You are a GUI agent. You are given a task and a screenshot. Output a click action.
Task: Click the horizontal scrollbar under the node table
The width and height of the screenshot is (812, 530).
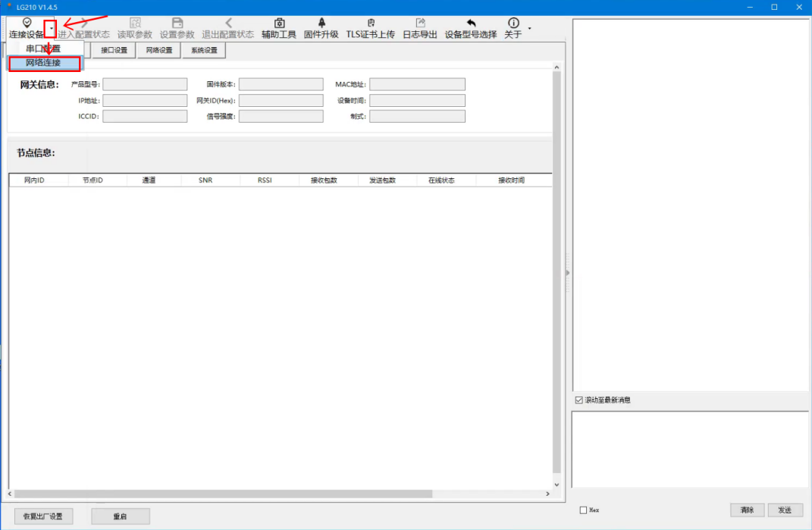227,494
